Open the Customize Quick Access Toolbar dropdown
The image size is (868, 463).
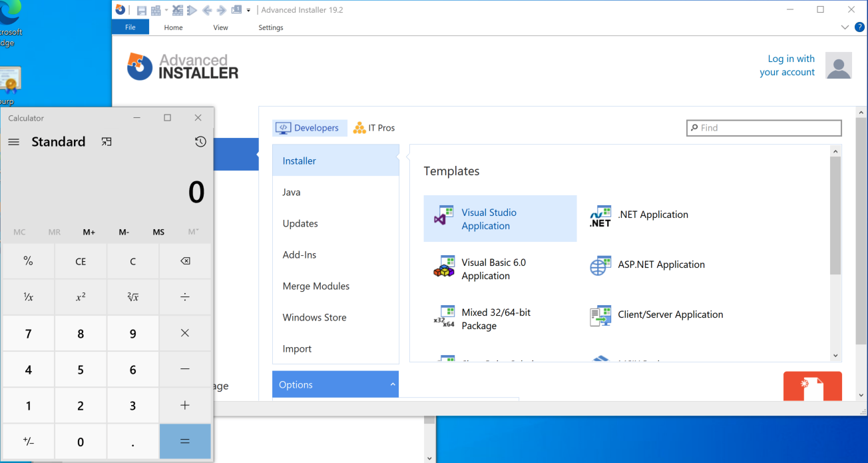pos(248,10)
